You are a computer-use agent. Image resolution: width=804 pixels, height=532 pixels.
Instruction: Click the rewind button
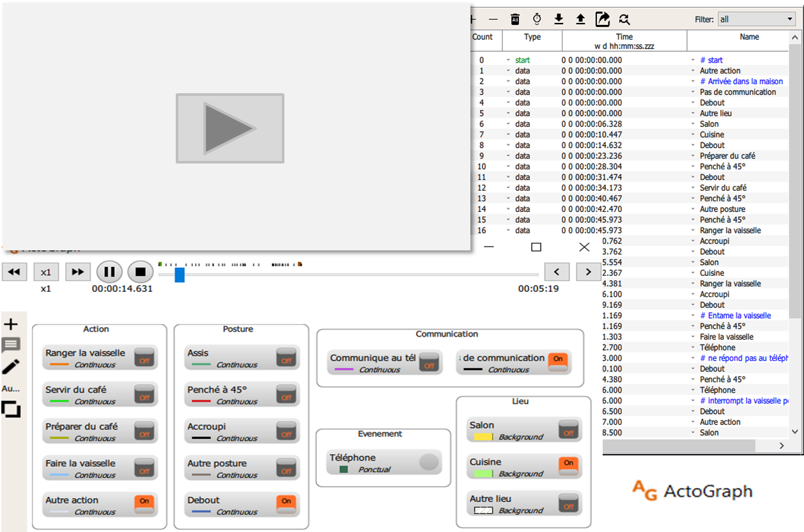14,272
